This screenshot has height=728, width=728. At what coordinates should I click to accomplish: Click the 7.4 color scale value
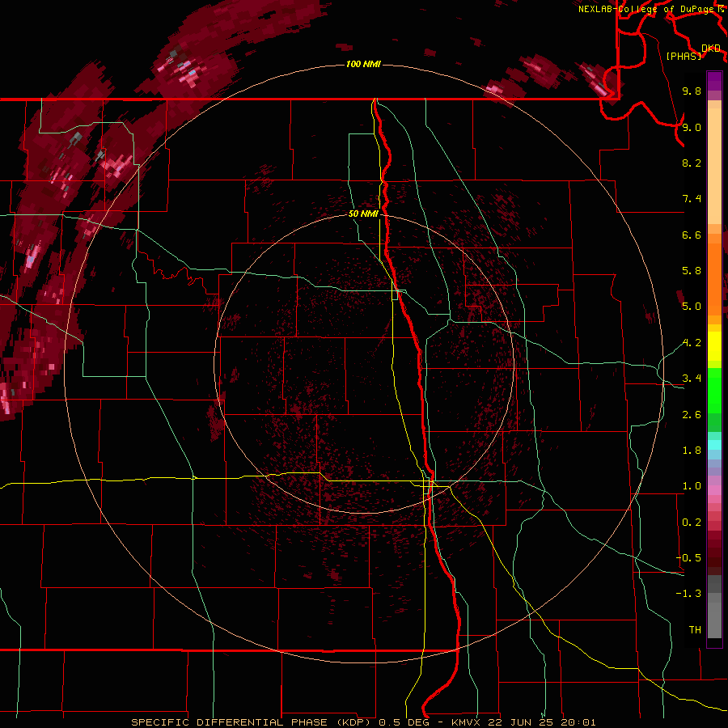coord(692,199)
